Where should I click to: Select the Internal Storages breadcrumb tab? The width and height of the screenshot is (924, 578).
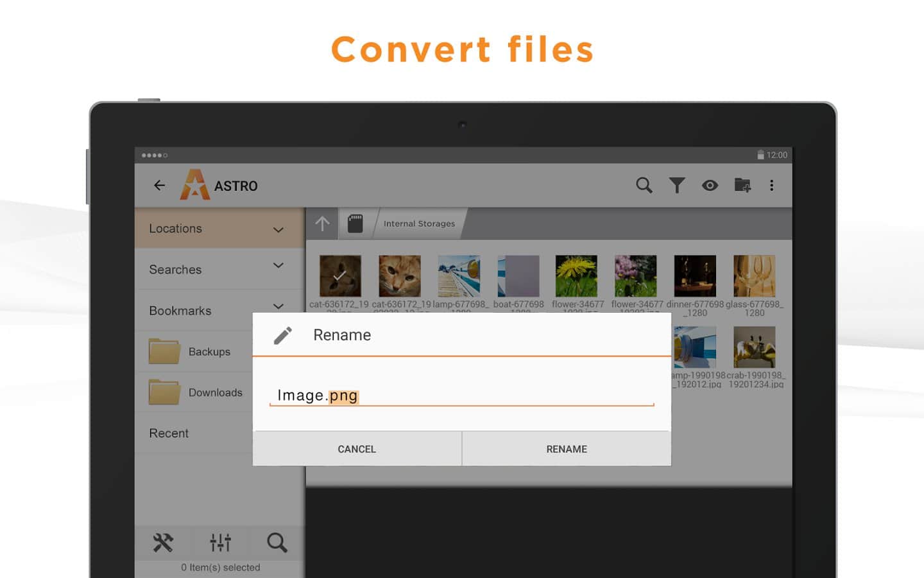click(419, 223)
